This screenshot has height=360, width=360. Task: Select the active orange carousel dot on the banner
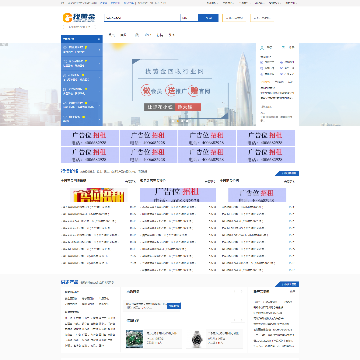pyautogui.click(x=178, y=121)
